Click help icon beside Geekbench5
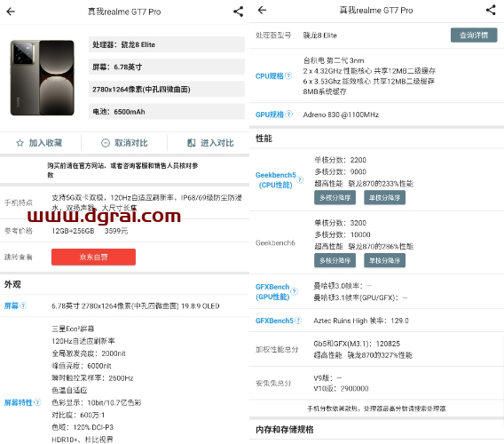The height and width of the screenshot is (444, 504). pyautogui.click(x=300, y=179)
